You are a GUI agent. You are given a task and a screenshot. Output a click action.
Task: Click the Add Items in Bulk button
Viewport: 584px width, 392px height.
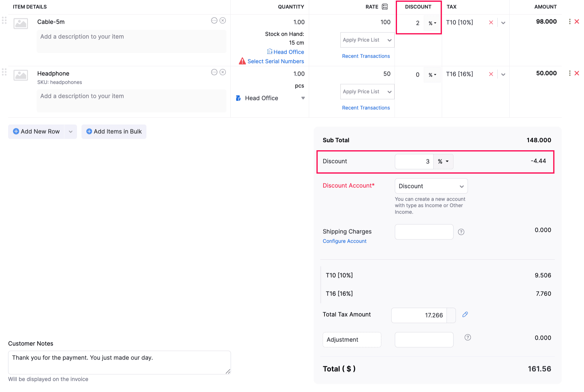114,132
